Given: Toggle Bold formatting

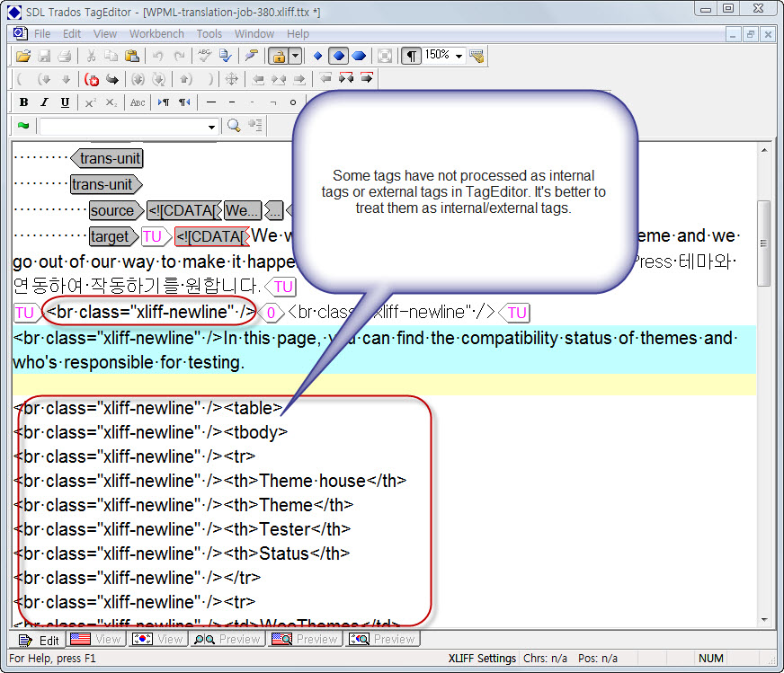Looking at the screenshot, I should pyautogui.click(x=23, y=102).
